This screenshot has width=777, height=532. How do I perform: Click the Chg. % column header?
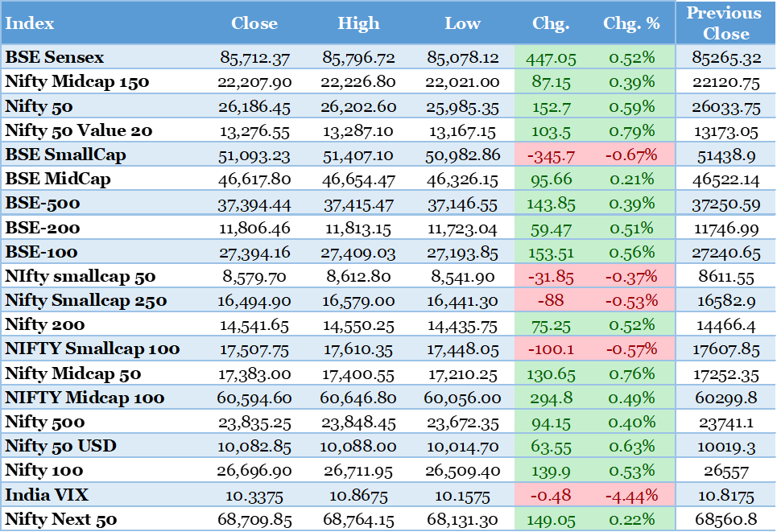coord(631,23)
